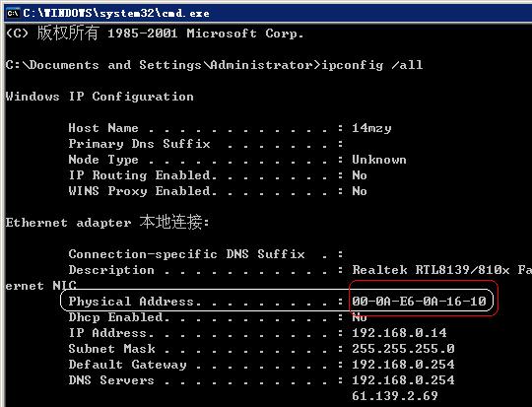Click the WINS Proxy Enabled value No
Screen dimensions: 532x407
360,191
